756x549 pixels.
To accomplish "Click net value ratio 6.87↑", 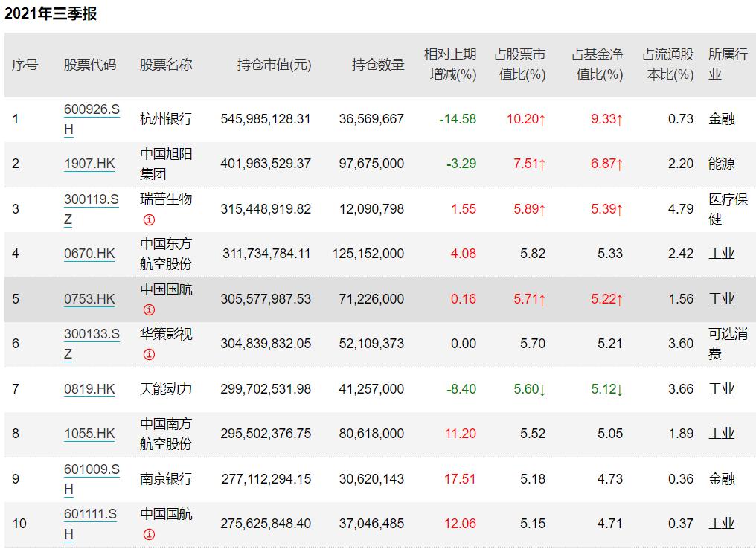I will coord(606,164).
